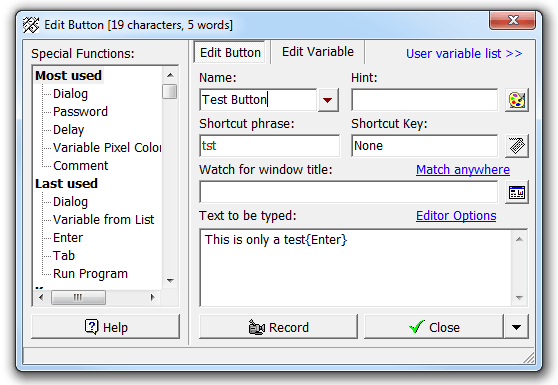Click the shortcut key keyboard icon button

[x=517, y=146]
